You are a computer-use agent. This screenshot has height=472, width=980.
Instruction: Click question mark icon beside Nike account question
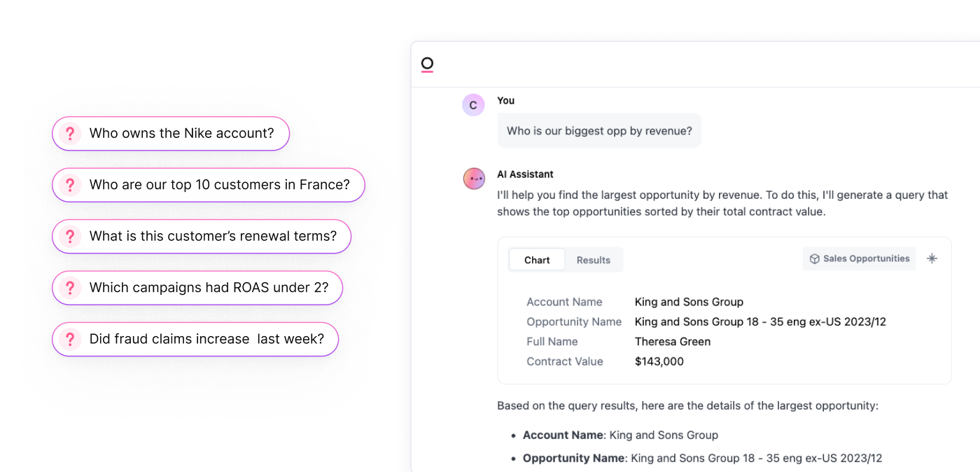pos(70,134)
